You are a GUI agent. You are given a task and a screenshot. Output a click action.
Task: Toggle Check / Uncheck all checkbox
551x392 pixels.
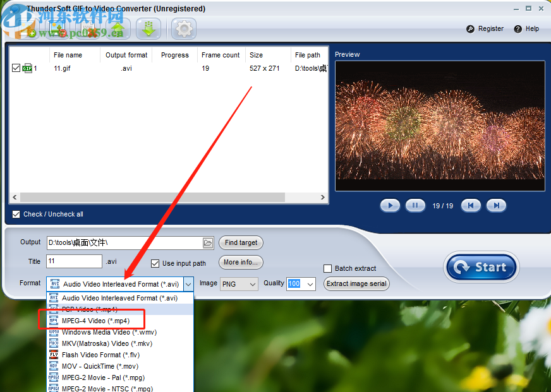(16, 214)
